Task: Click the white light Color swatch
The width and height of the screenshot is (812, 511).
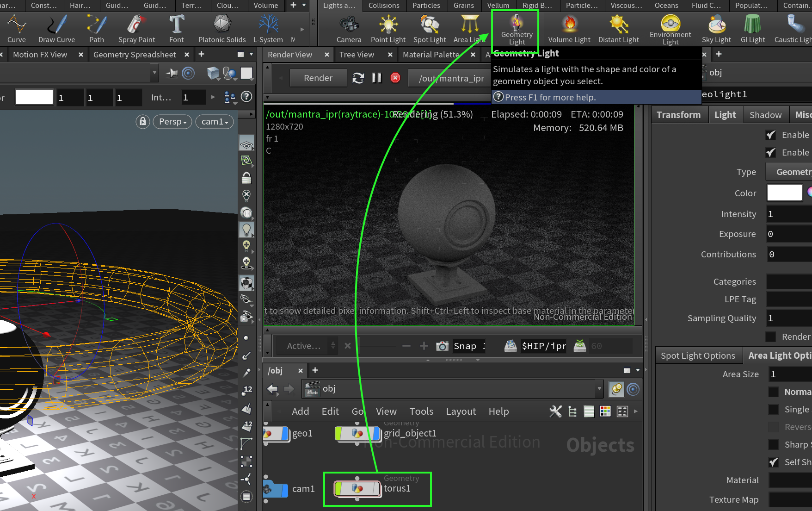Action: pos(784,193)
